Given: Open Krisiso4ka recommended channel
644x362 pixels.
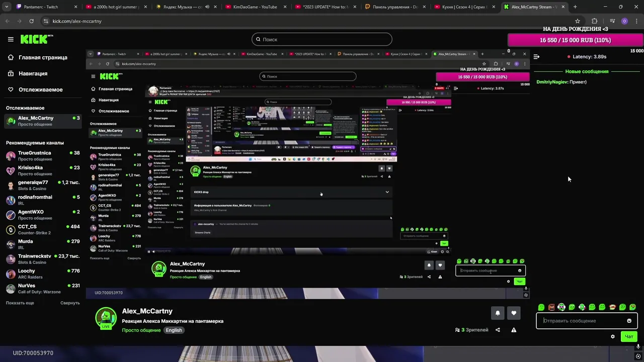Looking at the screenshot, I should click(x=42, y=170).
